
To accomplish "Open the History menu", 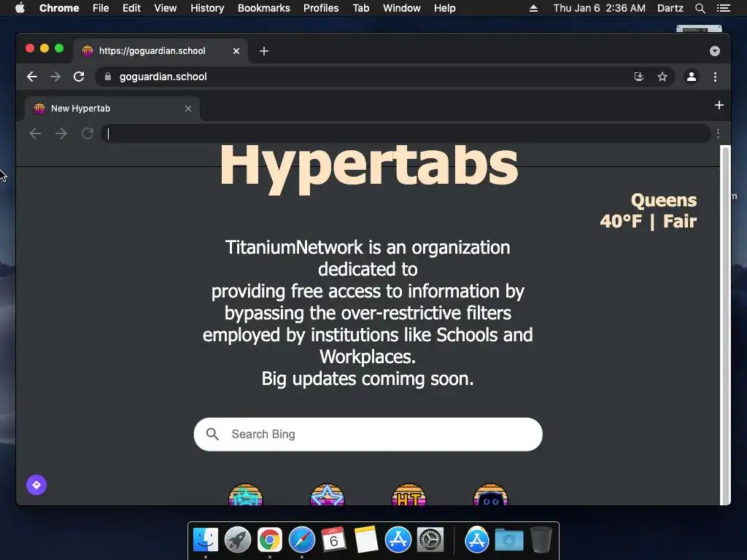I will 207,8.
